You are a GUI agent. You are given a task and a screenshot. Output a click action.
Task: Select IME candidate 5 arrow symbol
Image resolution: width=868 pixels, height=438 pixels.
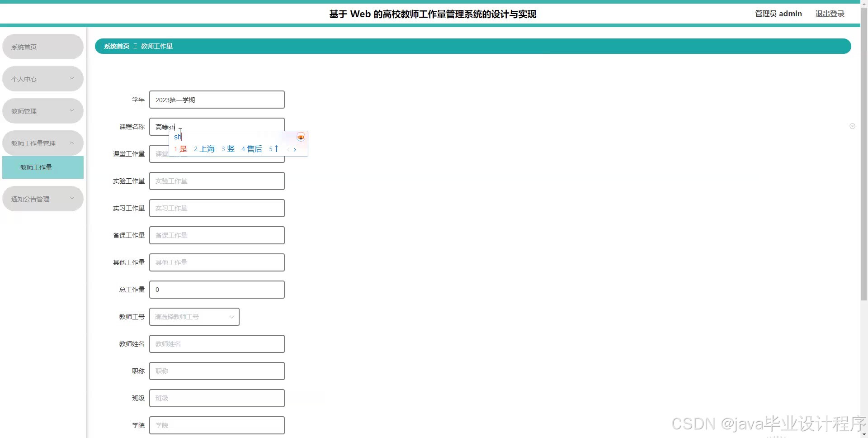click(x=274, y=149)
